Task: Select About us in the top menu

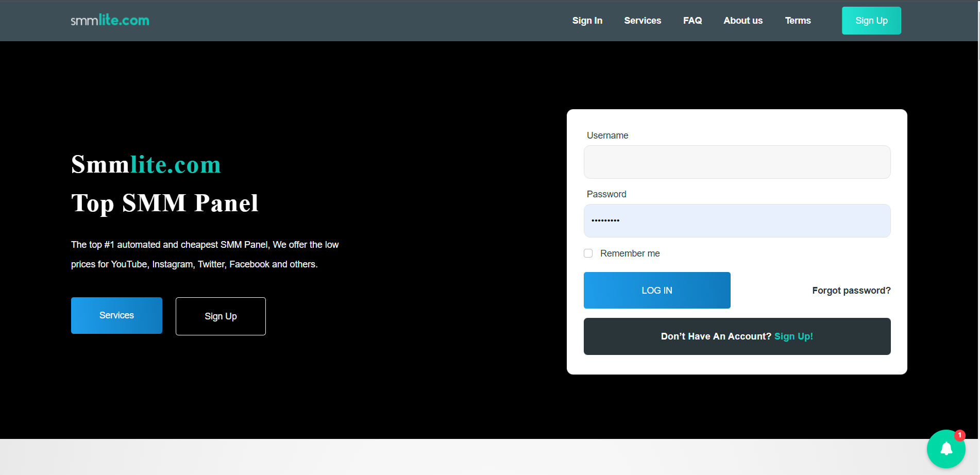Action: pyautogui.click(x=742, y=21)
